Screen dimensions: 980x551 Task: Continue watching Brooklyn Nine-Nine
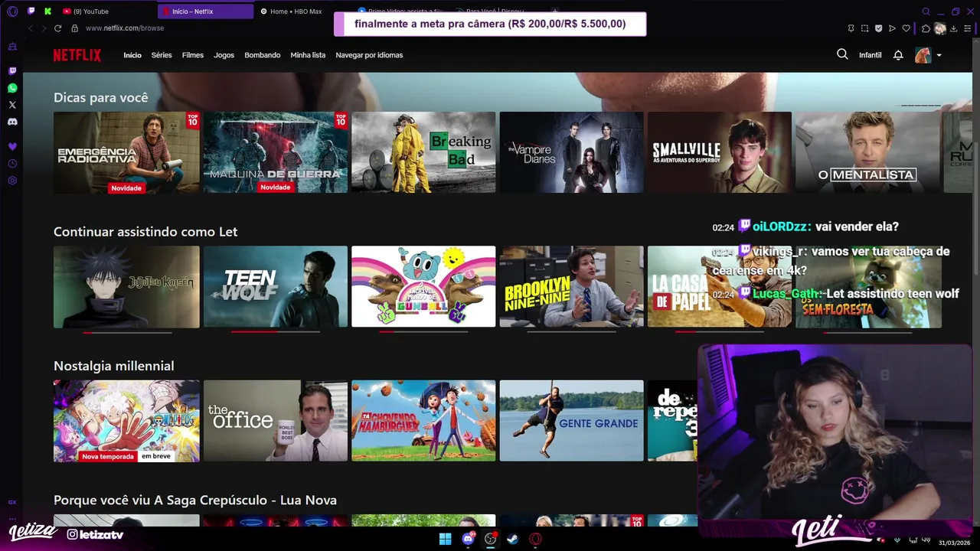click(572, 287)
